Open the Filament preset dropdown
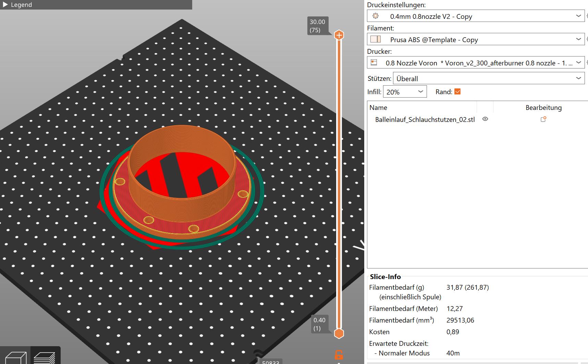Screen dimensions: 588x364 click(476, 39)
